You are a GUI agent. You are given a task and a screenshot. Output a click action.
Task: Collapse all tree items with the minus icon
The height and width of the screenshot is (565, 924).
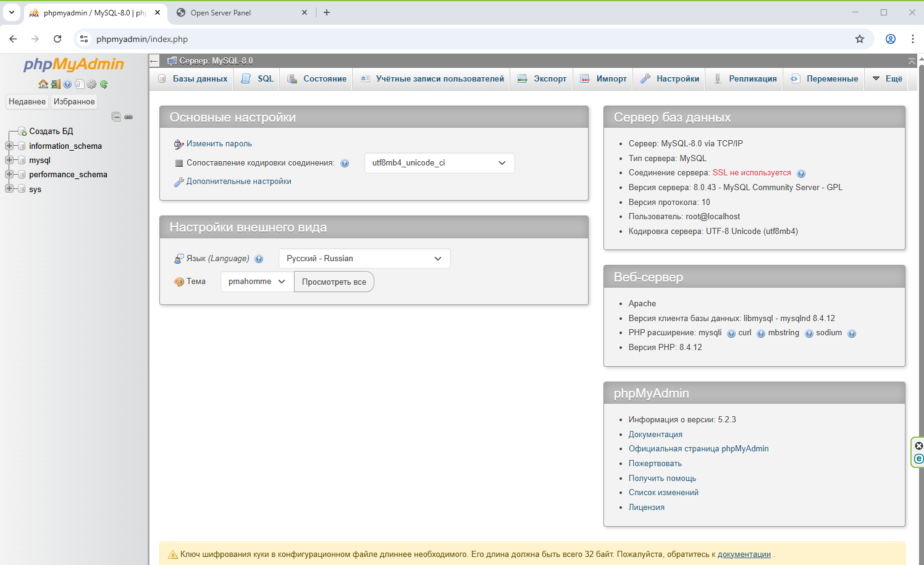[116, 117]
